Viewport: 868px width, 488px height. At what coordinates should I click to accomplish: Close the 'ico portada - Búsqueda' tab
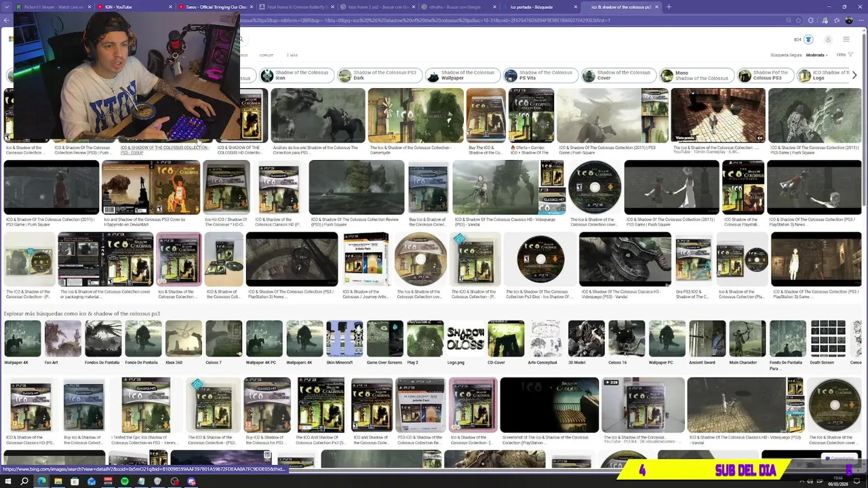pyautogui.click(x=574, y=7)
